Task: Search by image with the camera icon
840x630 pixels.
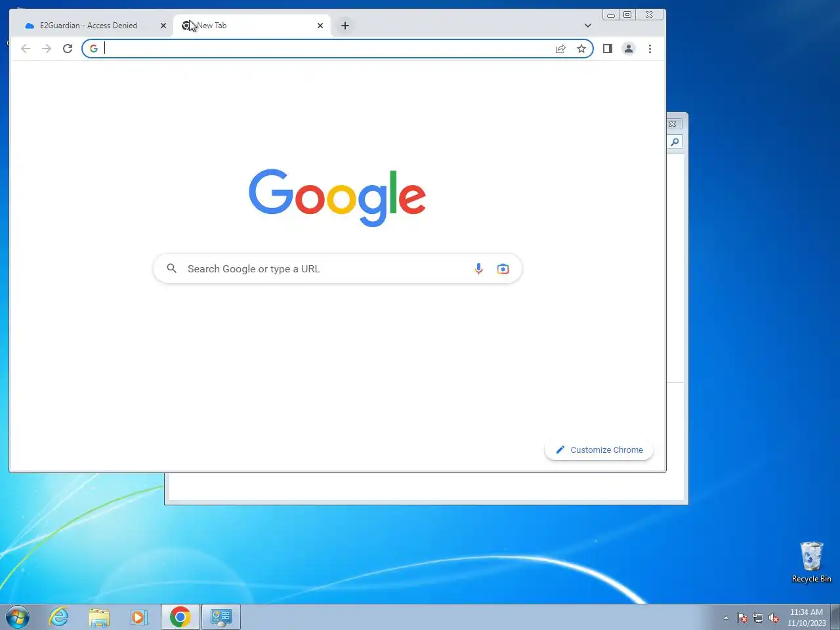Action: pyautogui.click(x=503, y=269)
